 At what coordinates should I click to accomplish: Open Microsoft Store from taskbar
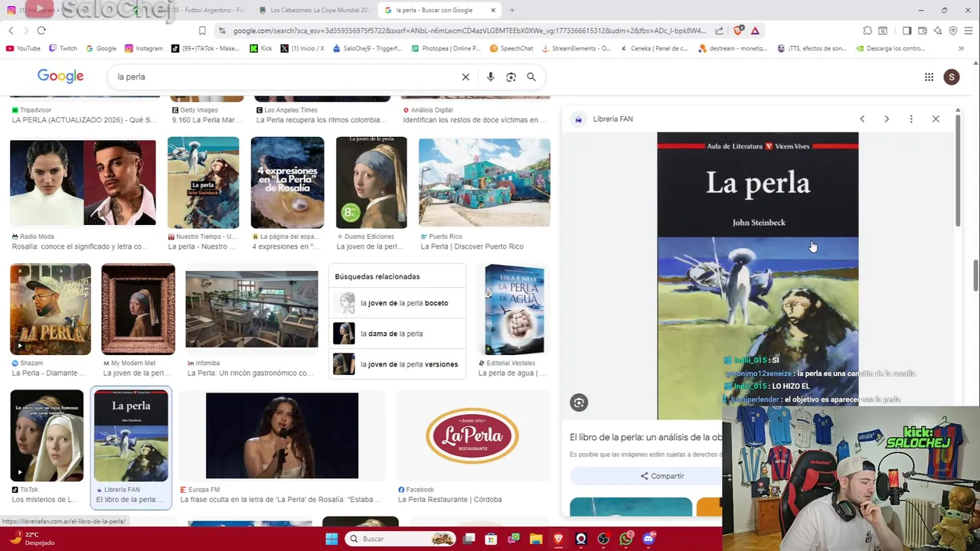[491, 539]
